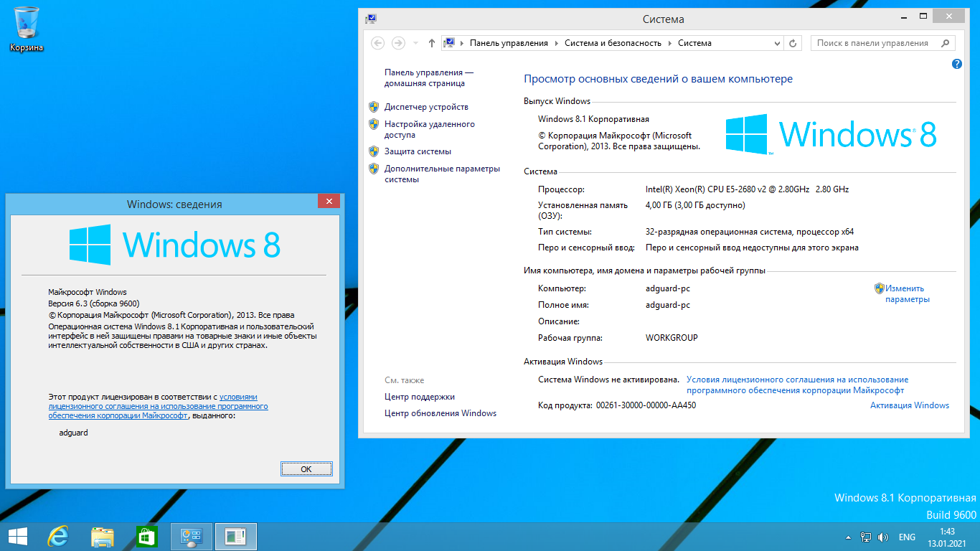Image resolution: width=980 pixels, height=551 pixels.
Task: Show hidden tray icons with the arrow
Action: pos(849,537)
